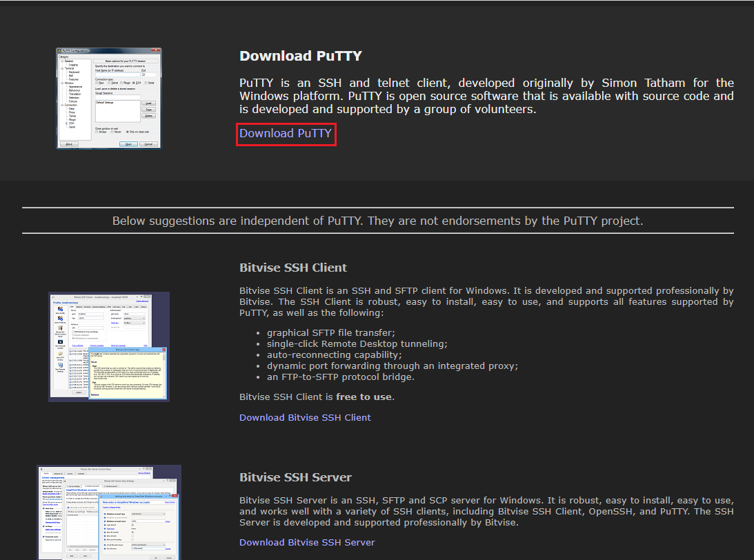Click the Bitvise SSH Server screenshot thumbnail
This screenshot has width=754, height=560.
(109, 512)
